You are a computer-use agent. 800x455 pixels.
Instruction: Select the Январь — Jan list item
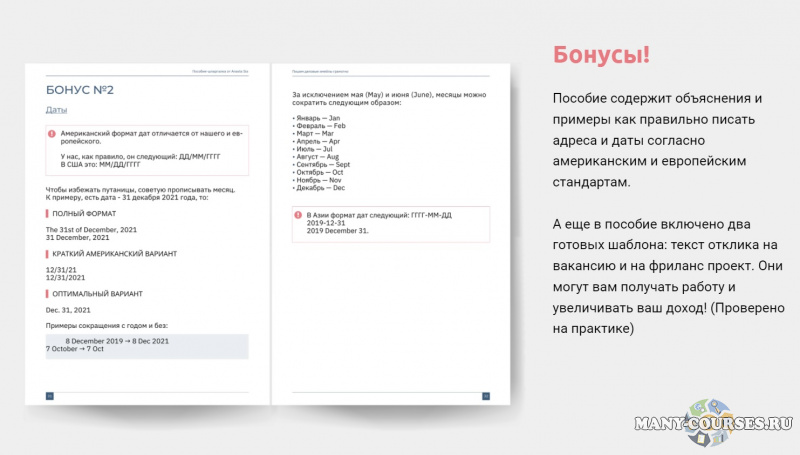tap(317, 118)
